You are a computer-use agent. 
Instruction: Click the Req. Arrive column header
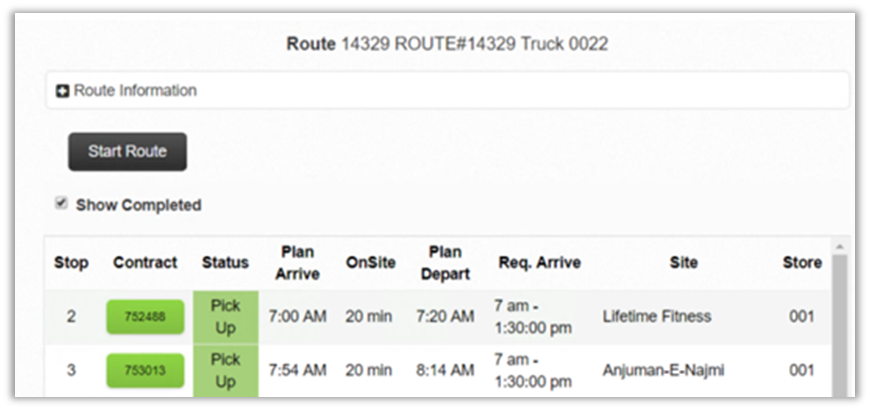tap(540, 263)
